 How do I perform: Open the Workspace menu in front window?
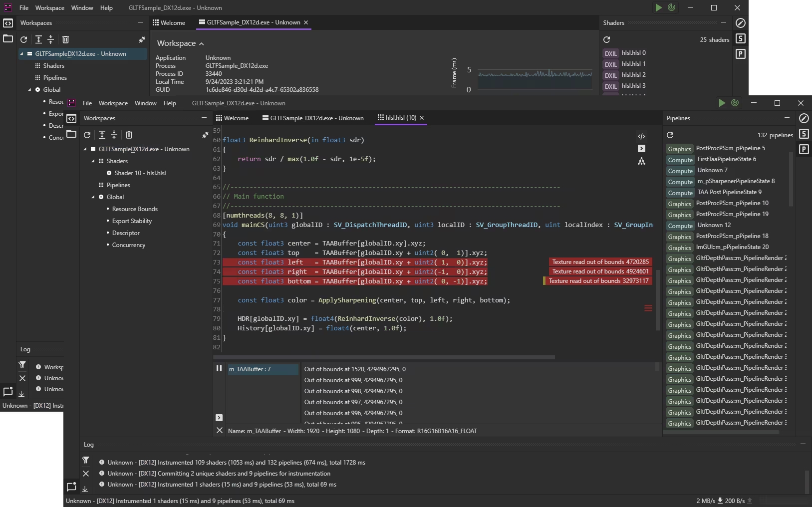click(113, 103)
